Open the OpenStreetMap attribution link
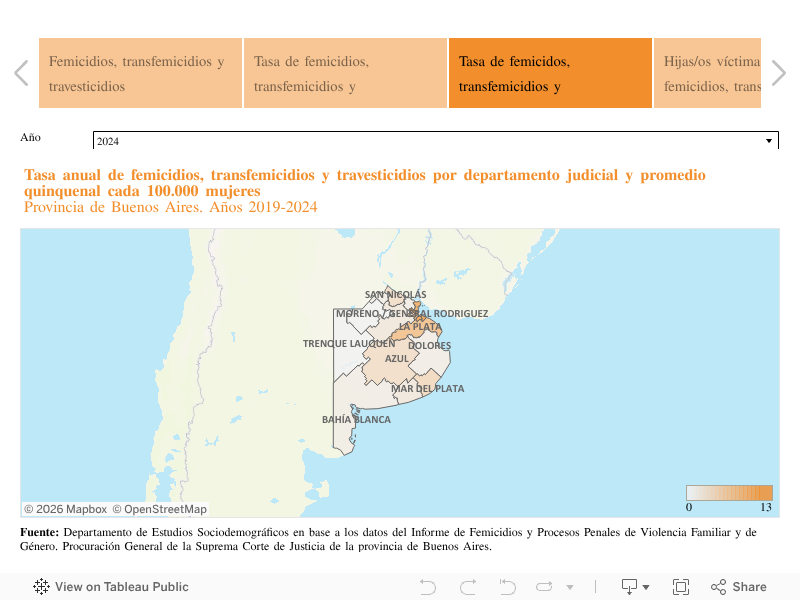 (159, 509)
